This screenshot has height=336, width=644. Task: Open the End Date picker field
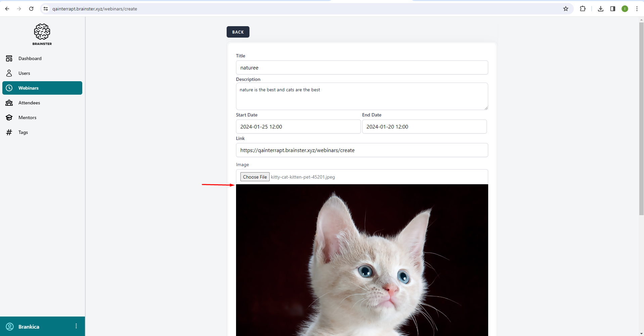click(424, 127)
